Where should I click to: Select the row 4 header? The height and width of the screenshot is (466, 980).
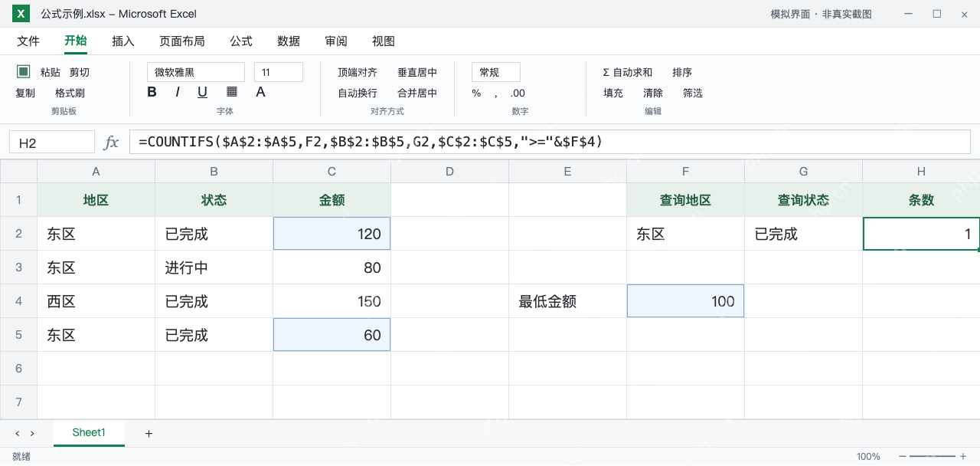tap(18, 301)
